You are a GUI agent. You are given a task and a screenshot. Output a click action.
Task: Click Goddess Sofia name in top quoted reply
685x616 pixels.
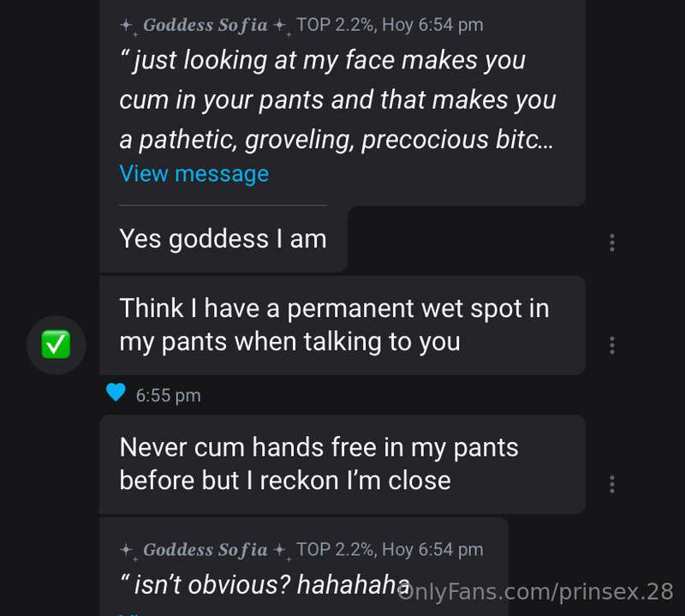coord(205,25)
